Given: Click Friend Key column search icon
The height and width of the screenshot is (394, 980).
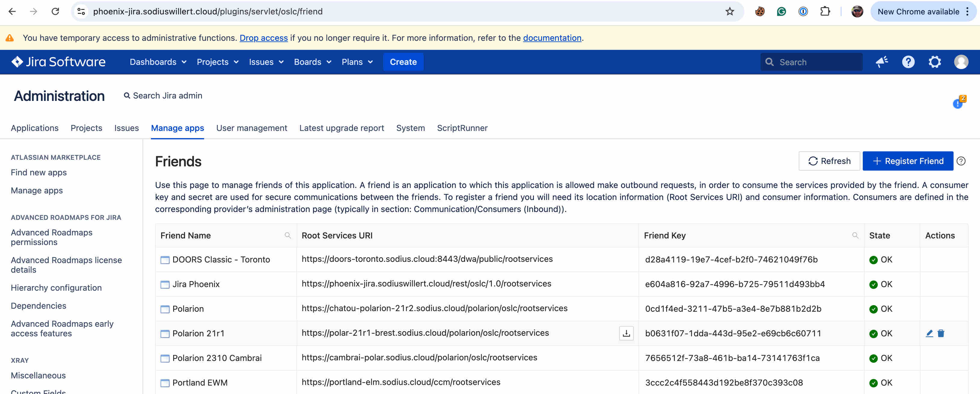Looking at the screenshot, I should [x=855, y=235].
